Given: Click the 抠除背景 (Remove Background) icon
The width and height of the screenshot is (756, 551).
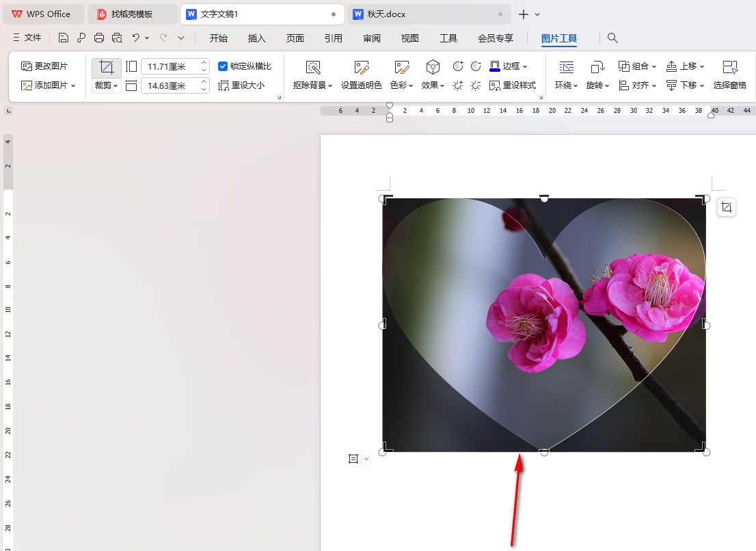Looking at the screenshot, I should pos(313,68).
